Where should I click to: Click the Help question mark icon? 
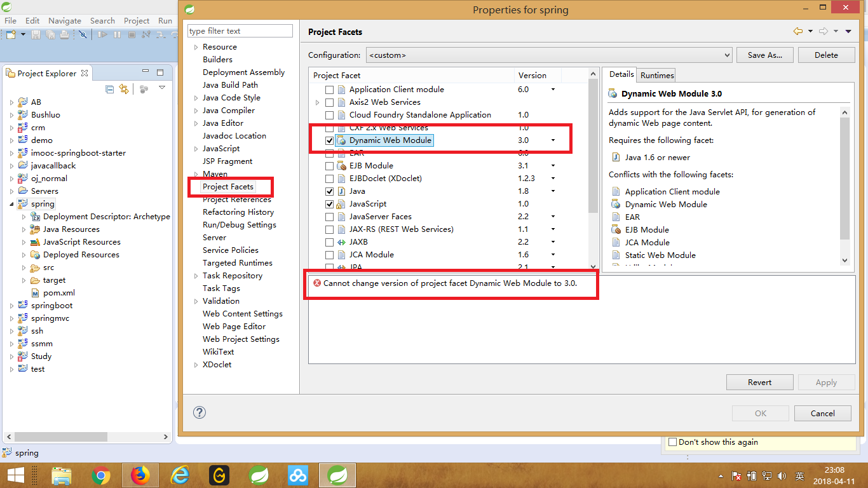coord(200,412)
